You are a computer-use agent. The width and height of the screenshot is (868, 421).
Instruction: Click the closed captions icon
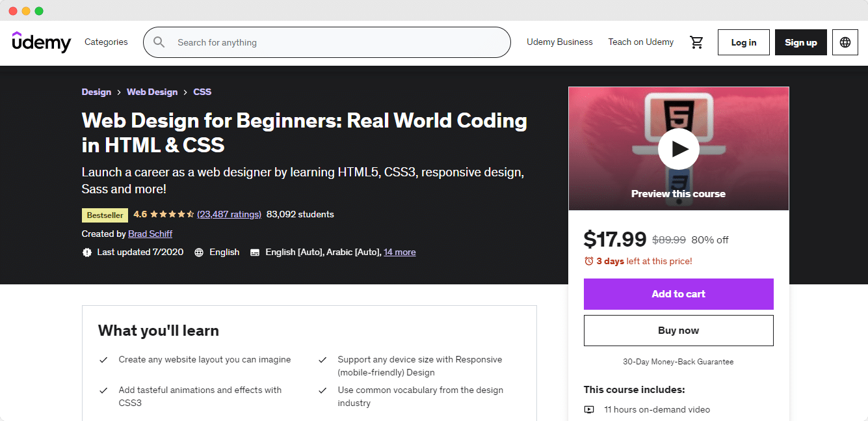(x=255, y=252)
